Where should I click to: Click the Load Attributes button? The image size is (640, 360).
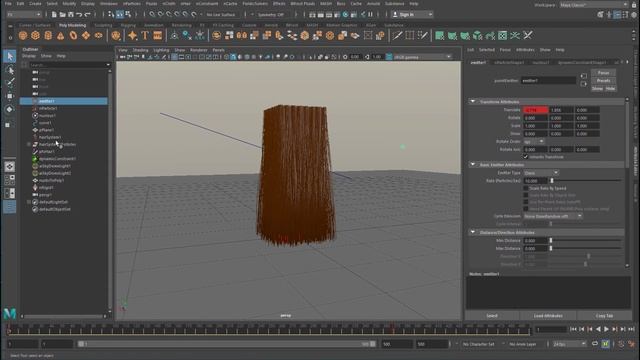tap(548, 316)
